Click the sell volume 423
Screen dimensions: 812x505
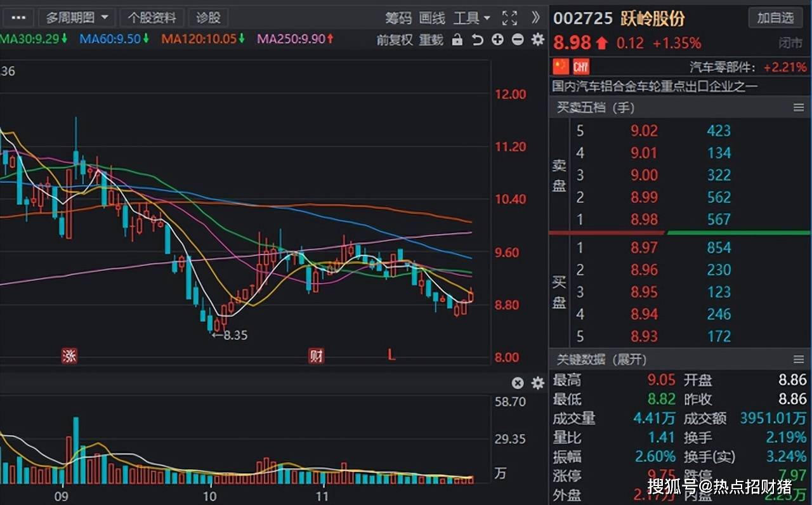click(x=719, y=131)
